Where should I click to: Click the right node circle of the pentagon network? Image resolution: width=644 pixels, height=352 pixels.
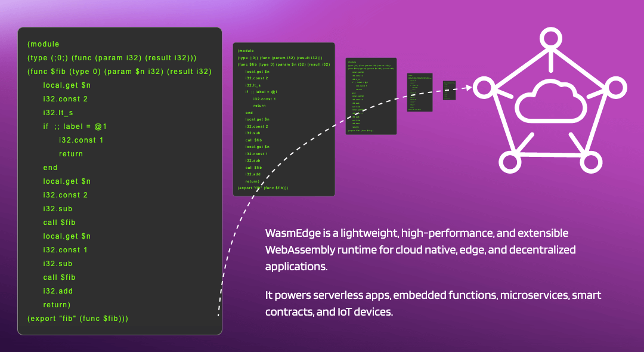point(615,88)
